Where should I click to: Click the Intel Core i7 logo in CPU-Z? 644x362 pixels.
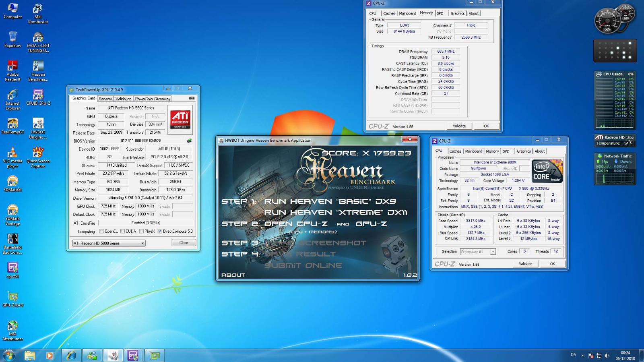coord(547,171)
